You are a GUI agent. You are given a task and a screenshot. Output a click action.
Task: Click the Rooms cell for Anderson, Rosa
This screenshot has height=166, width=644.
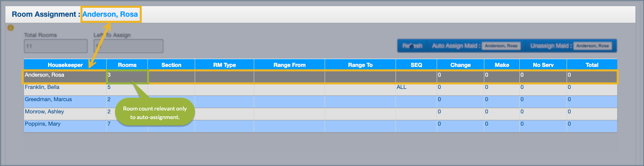(127, 76)
